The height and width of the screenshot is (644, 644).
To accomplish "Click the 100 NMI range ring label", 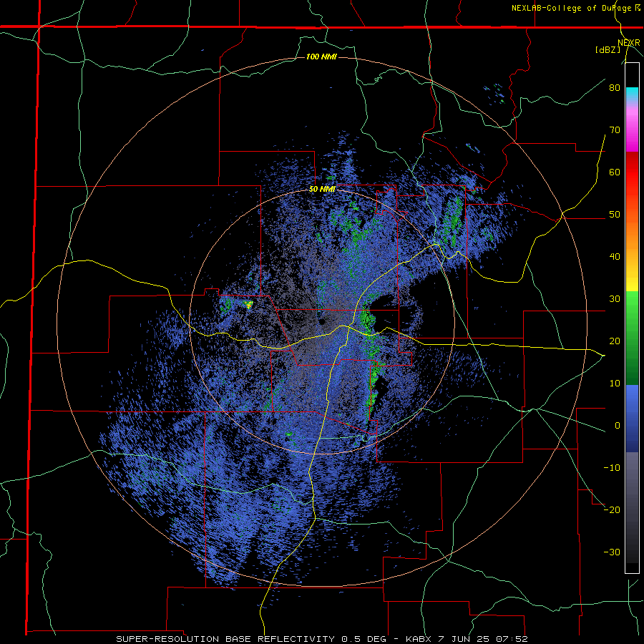I will tap(321, 57).
